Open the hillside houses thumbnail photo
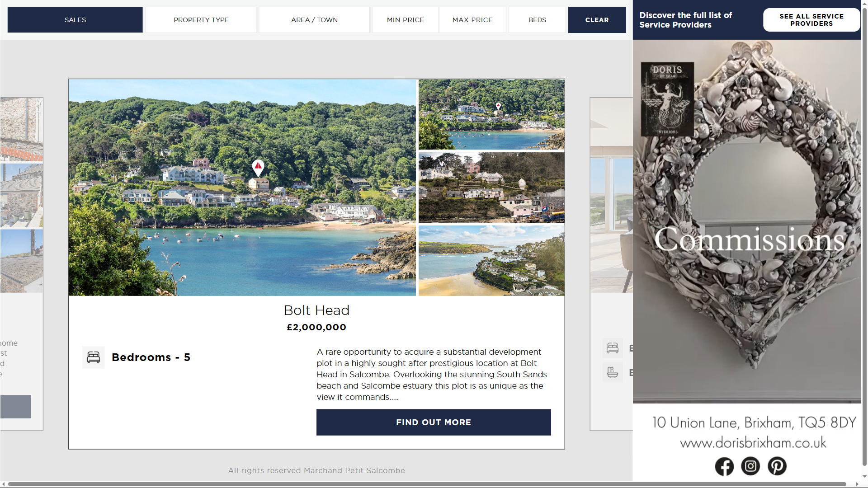The image size is (868, 488). click(x=491, y=188)
